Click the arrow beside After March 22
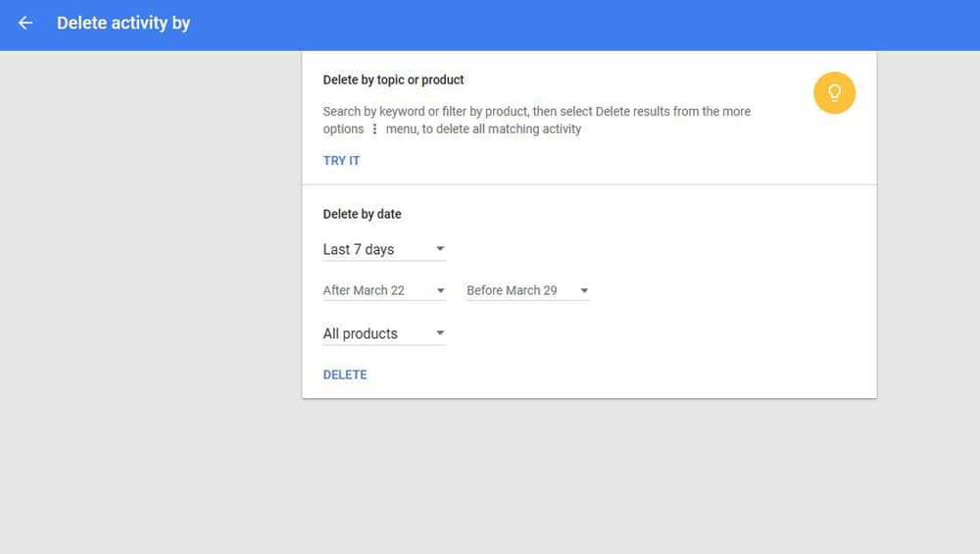 [440, 291]
